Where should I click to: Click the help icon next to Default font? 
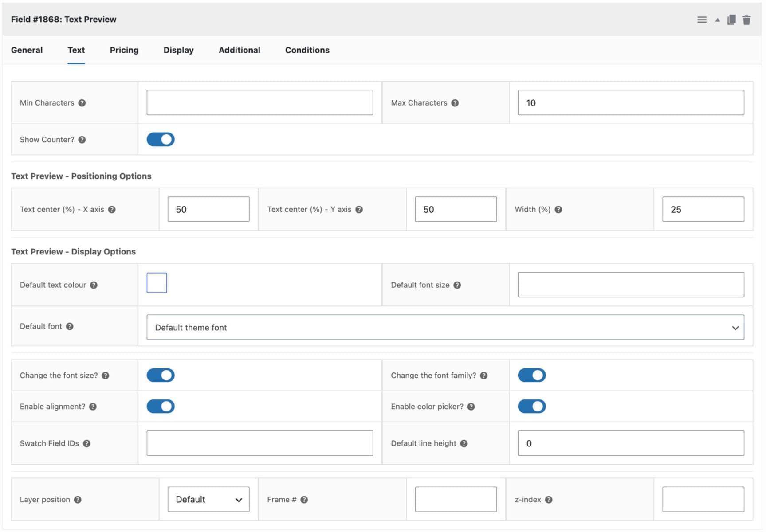pyautogui.click(x=70, y=326)
